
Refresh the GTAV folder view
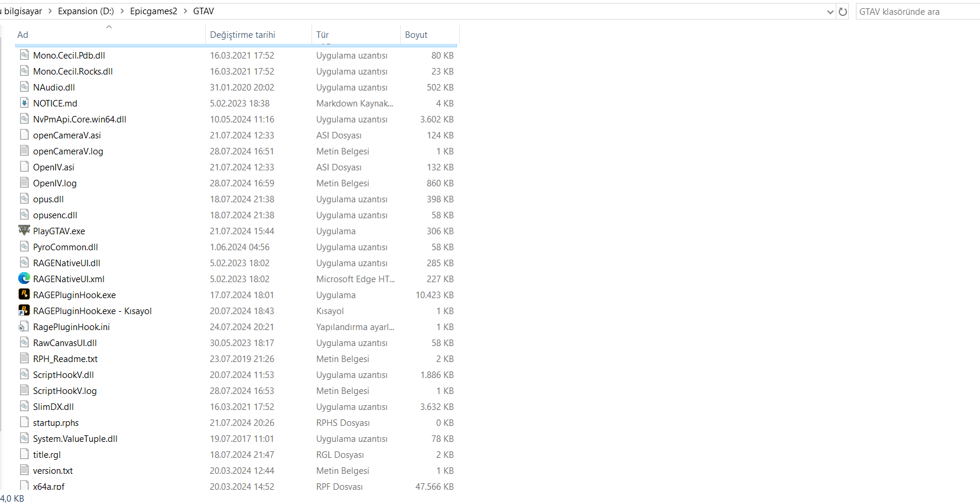coord(843,11)
